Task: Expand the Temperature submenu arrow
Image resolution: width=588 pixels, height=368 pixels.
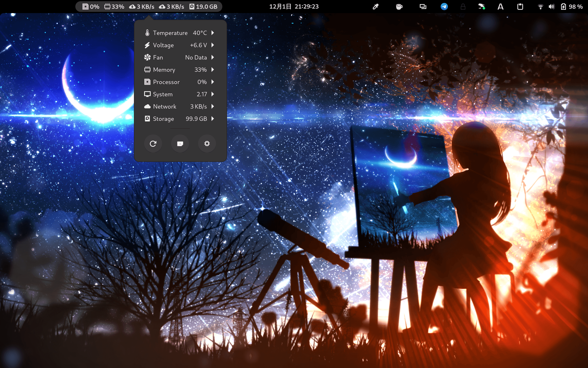Action: (x=213, y=33)
